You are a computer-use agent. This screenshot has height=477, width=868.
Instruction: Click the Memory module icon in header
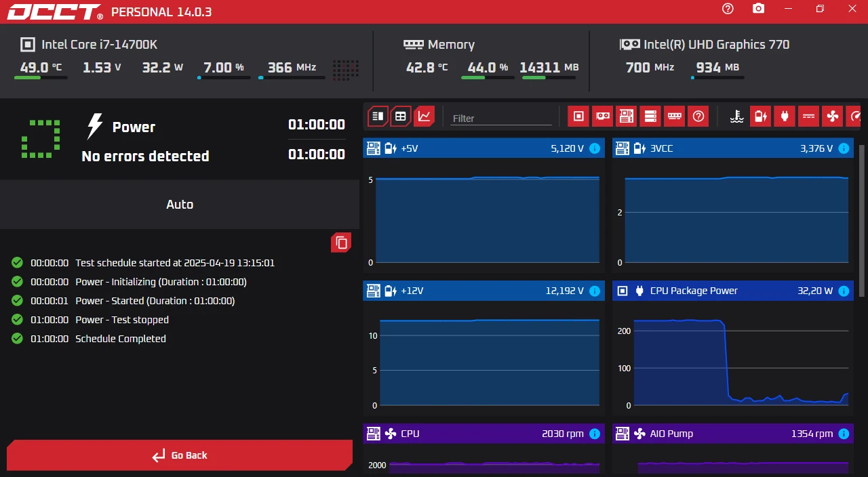click(x=414, y=44)
